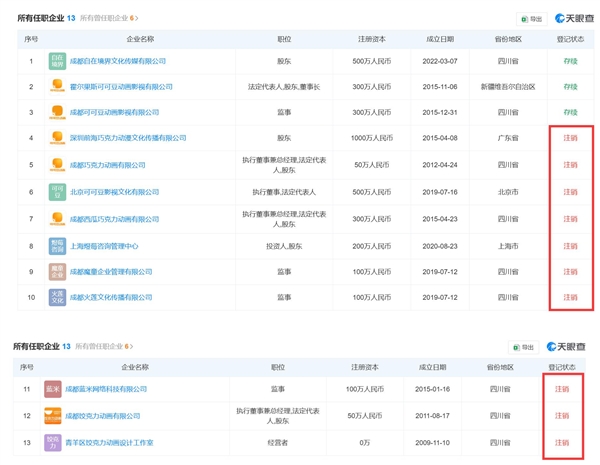The image size is (600, 465).
Task: Click the 天眼查 logo above the lower table
Action: pyautogui.click(x=566, y=347)
